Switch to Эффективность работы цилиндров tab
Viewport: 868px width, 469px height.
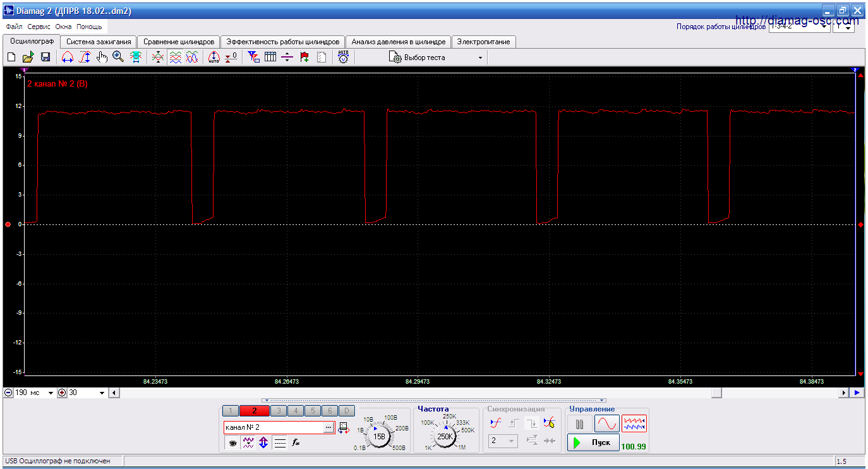283,42
